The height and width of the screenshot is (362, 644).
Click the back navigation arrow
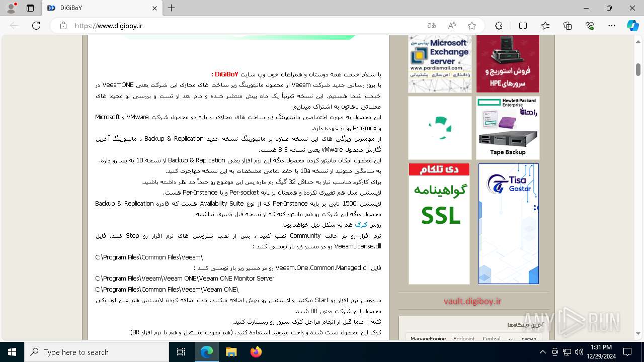tap(14, 26)
